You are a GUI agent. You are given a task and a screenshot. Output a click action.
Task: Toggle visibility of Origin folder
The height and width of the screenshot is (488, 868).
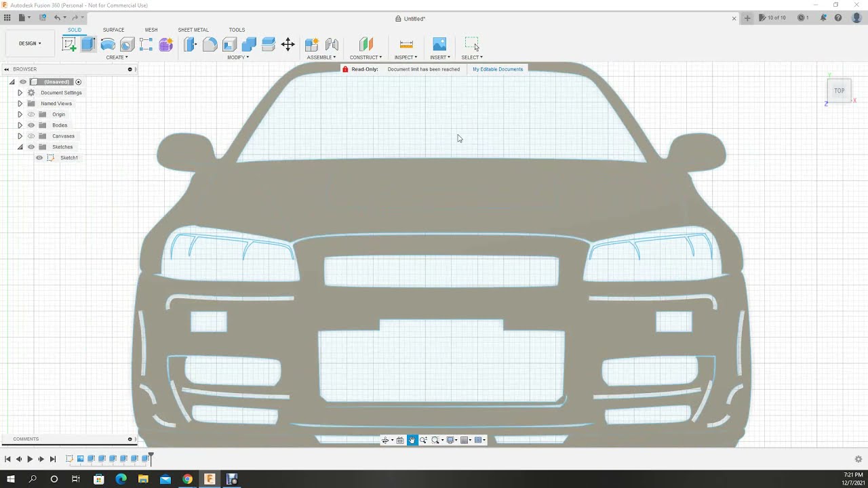(x=31, y=115)
